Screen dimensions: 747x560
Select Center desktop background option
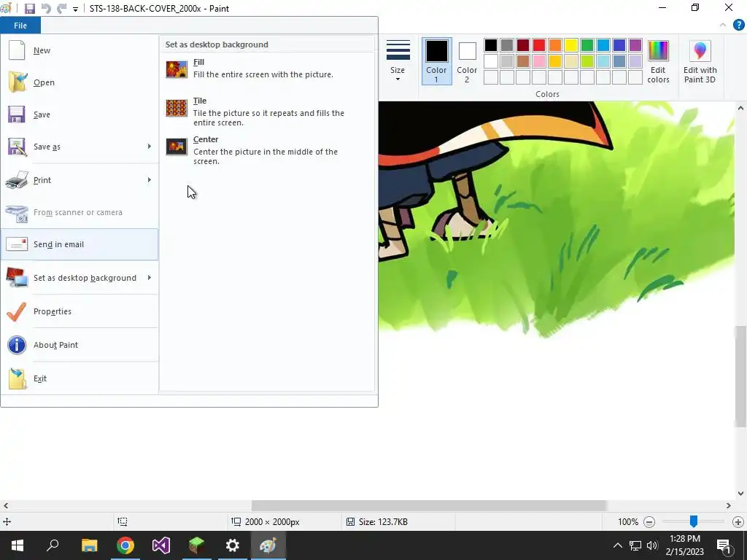coord(268,150)
